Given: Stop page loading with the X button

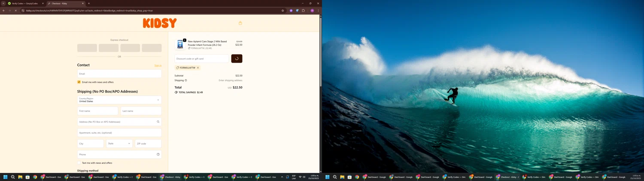Looking at the screenshot, I should 15,11.
